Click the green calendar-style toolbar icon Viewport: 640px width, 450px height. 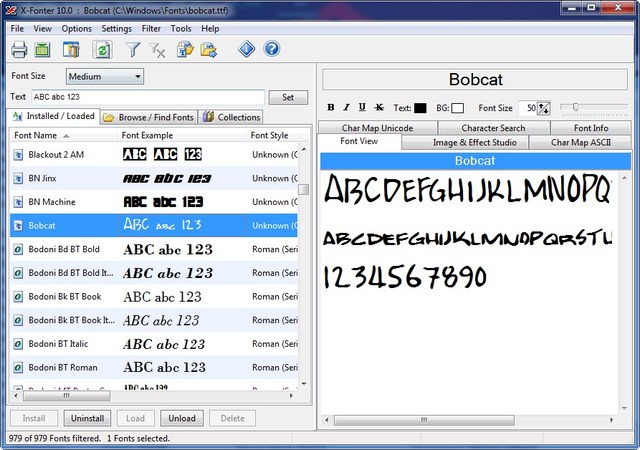(43, 50)
